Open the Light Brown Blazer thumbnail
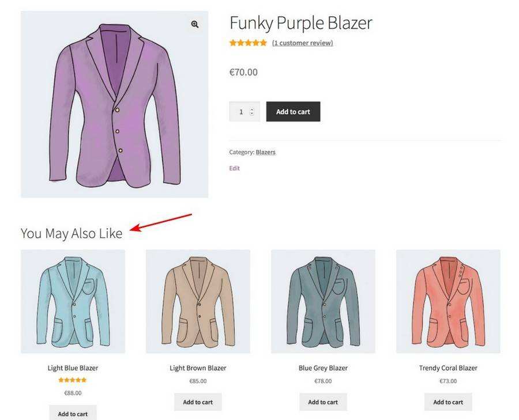Image resolution: width=519 pixels, height=420 pixels. (198, 301)
